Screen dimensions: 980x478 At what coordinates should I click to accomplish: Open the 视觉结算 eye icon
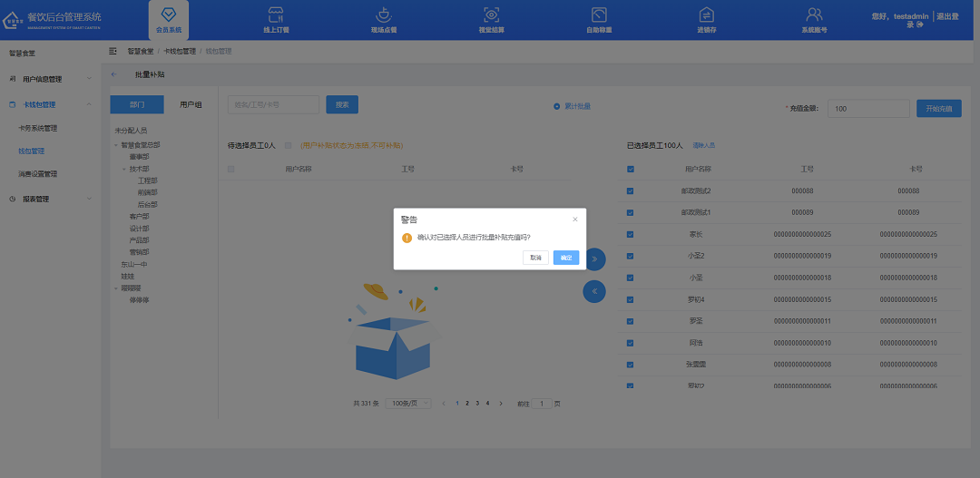coord(491,15)
